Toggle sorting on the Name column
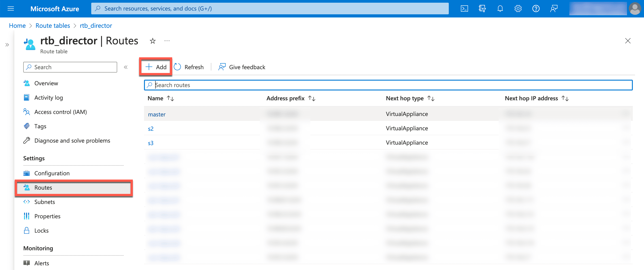644x270 pixels. pos(170,98)
